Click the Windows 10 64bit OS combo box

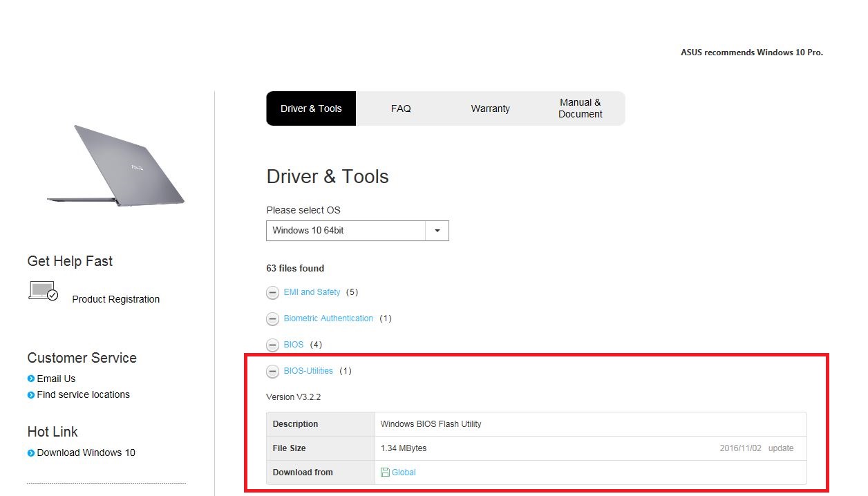click(x=357, y=231)
